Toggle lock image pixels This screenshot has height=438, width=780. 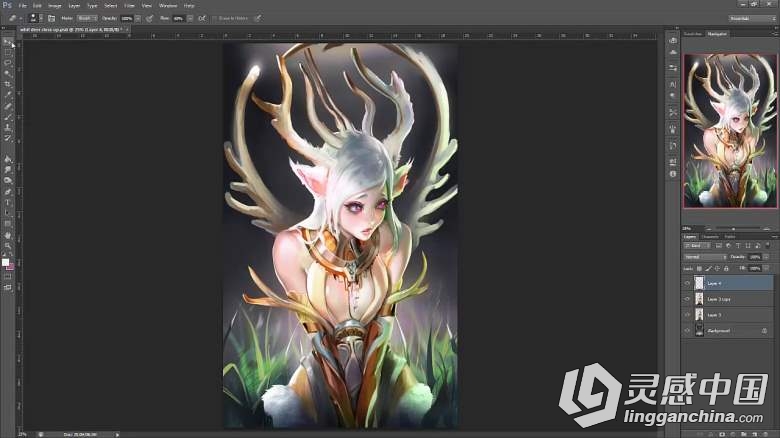tap(708, 269)
